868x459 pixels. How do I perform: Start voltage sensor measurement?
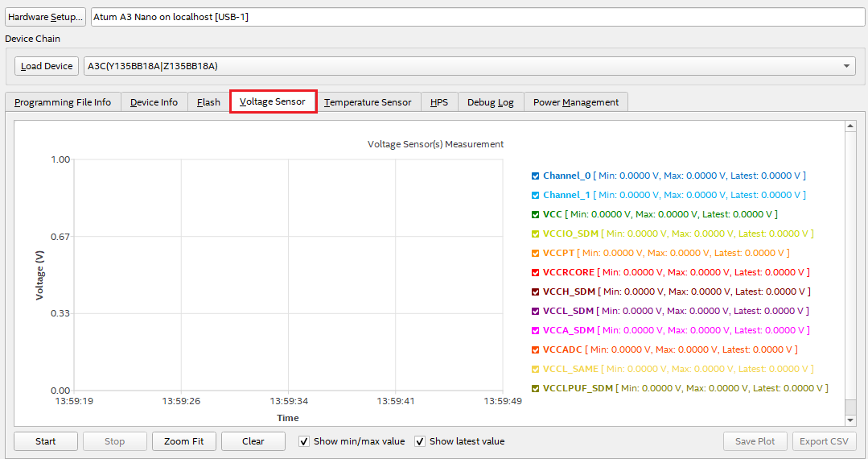(46, 441)
